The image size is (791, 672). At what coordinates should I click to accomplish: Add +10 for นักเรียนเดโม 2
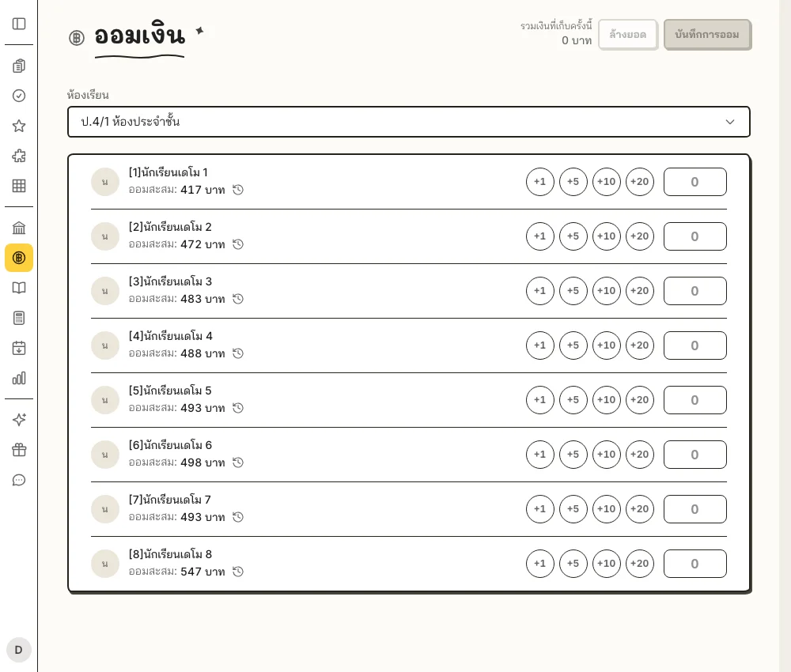point(607,236)
